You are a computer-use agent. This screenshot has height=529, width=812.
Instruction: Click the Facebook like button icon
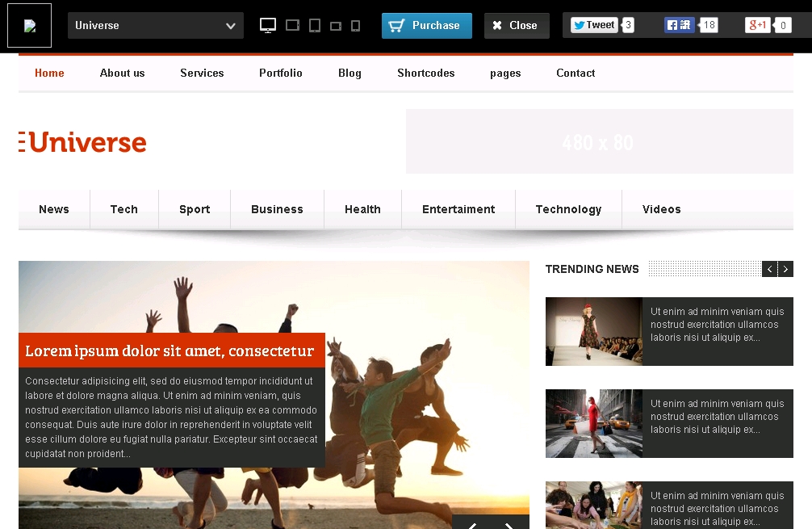coord(680,25)
